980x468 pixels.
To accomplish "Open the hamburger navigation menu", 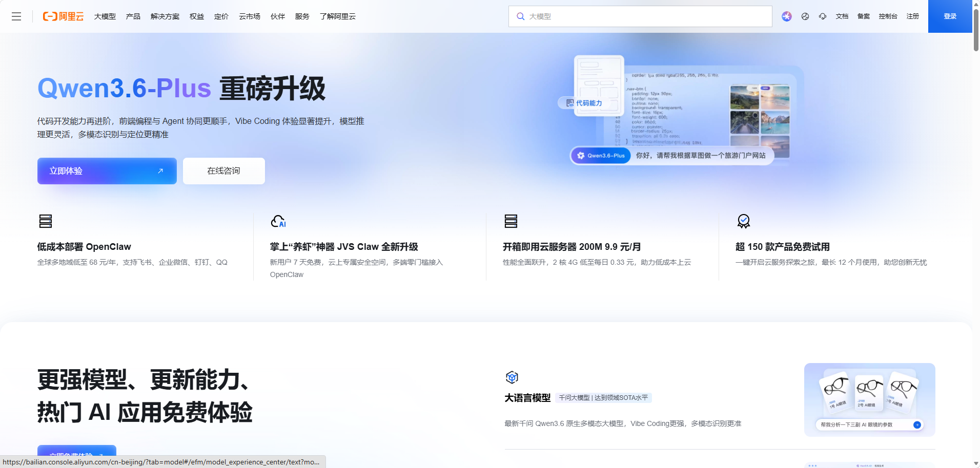I will [16, 16].
